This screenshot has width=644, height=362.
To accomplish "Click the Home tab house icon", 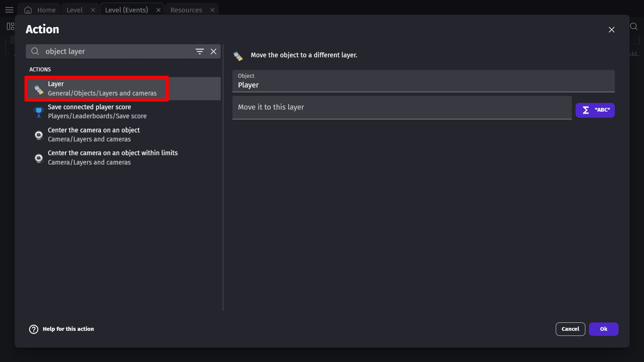I will [28, 10].
